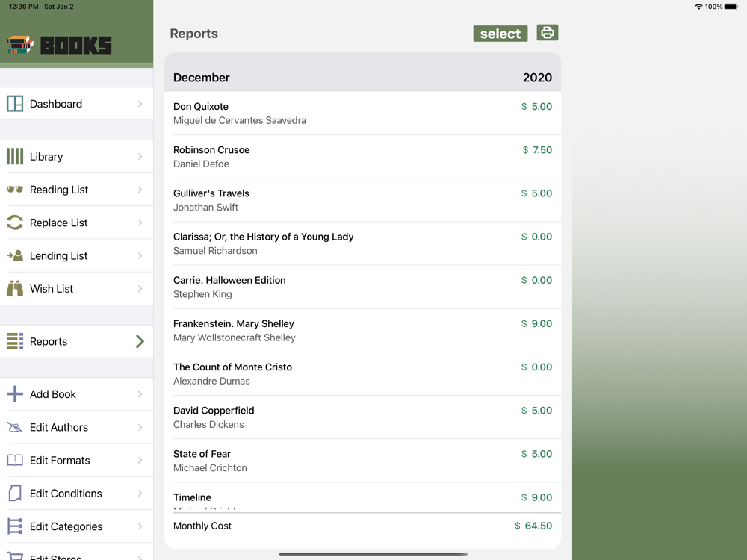747x560 pixels.
Task: Tap the select button in Reports
Action: tap(500, 34)
